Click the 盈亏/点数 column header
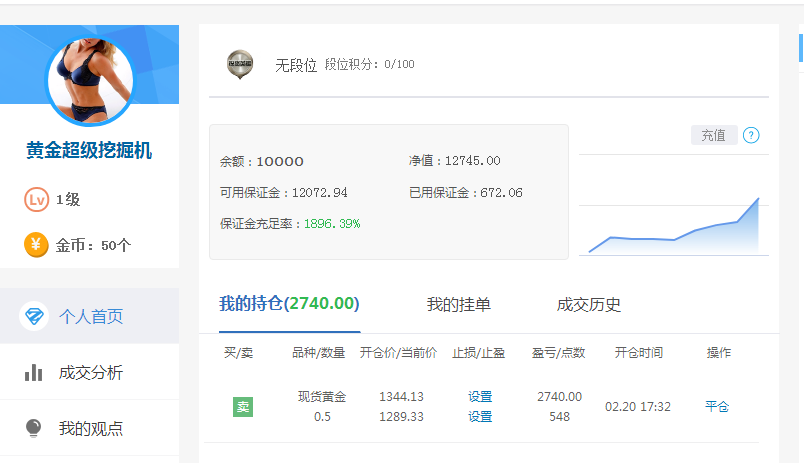Screen dimensions: 804x463 pyautogui.click(x=558, y=353)
